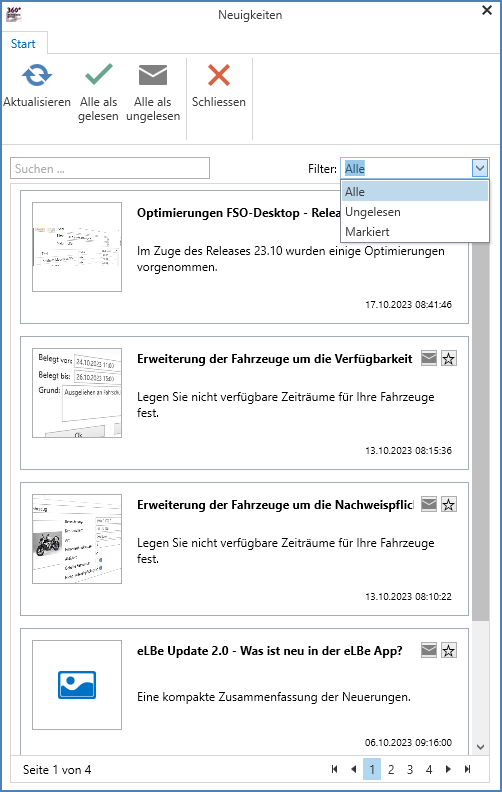Collapse the Filter dropdown arrow
Viewport: 502px width, 792px height.
(480, 168)
